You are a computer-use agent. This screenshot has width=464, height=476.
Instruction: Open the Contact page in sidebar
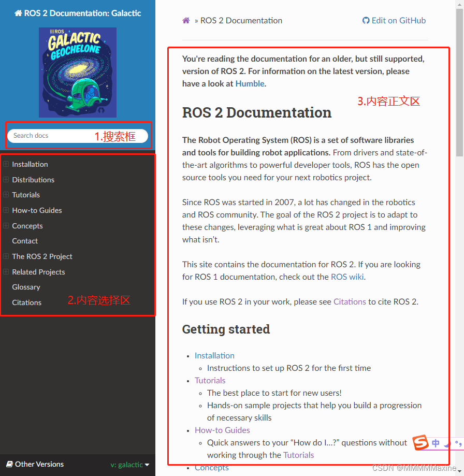click(25, 241)
